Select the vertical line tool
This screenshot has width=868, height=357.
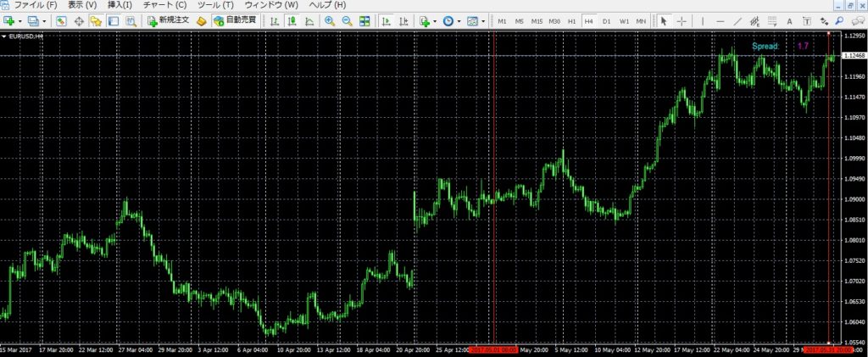[703, 20]
